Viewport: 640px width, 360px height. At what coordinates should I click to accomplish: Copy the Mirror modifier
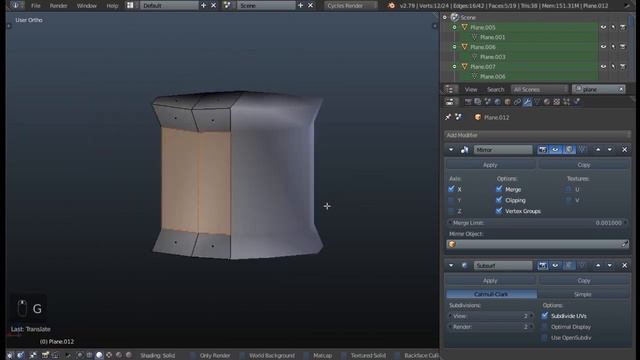[584, 165]
